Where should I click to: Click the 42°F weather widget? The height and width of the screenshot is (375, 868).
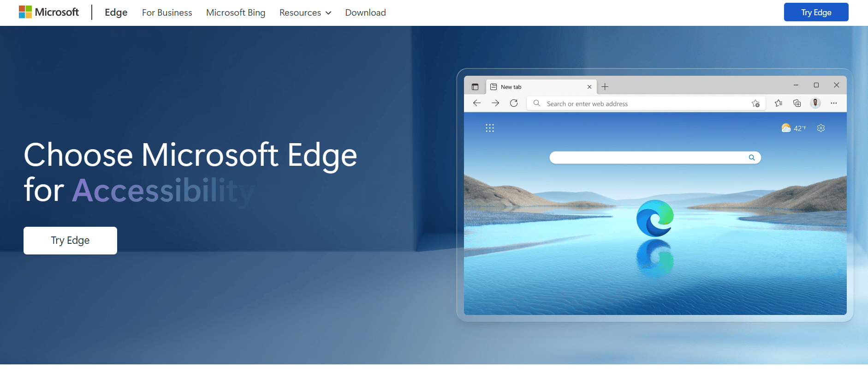794,128
